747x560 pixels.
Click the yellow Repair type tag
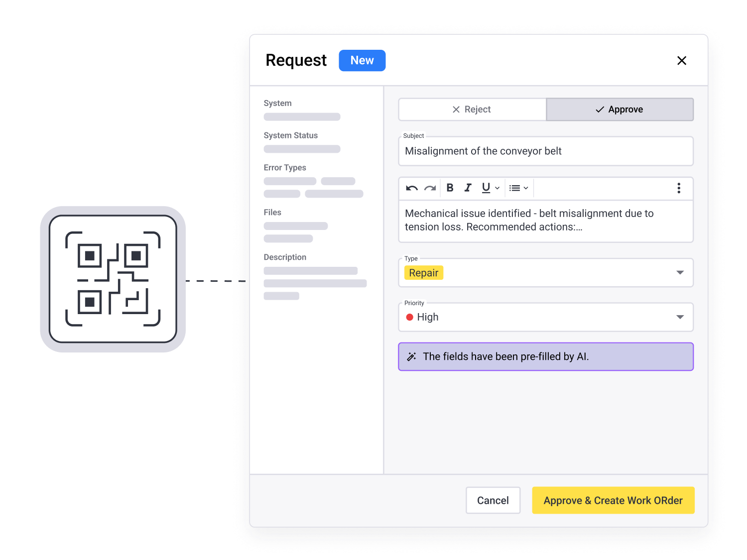coord(424,273)
